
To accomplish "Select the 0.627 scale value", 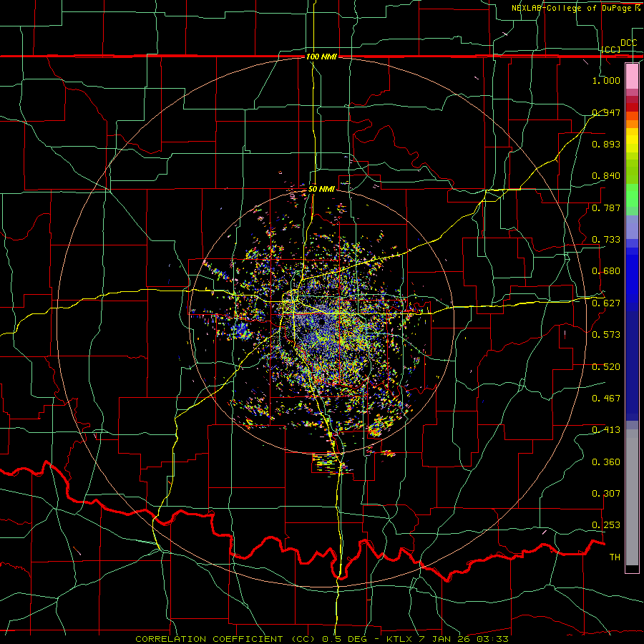I will click(x=606, y=303).
